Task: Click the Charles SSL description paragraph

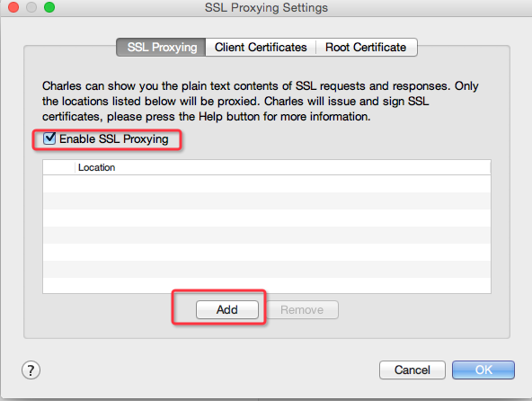Action: pyautogui.click(x=261, y=102)
